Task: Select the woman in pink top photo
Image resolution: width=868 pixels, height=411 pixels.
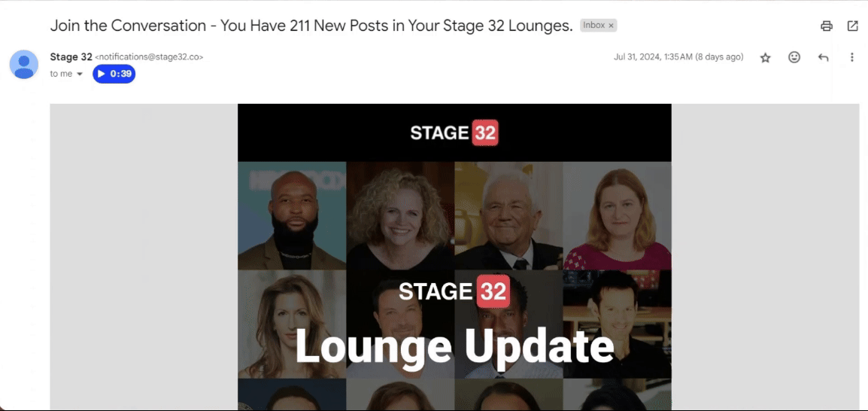Action: pyautogui.click(x=618, y=215)
